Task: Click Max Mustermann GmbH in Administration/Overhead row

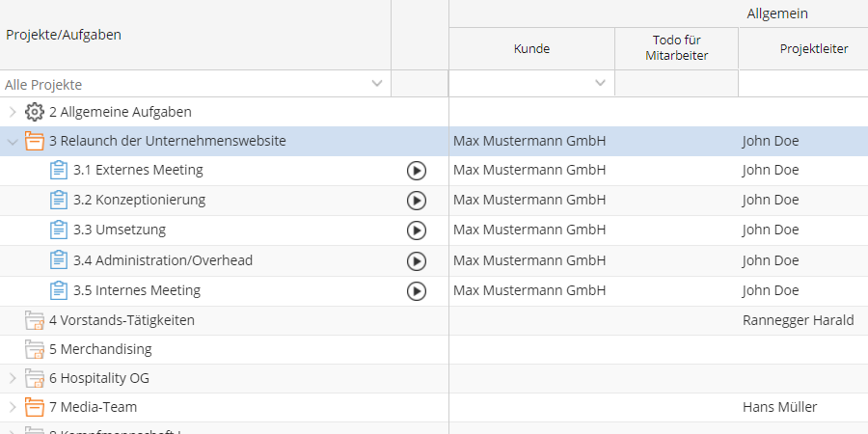Action: click(529, 260)
